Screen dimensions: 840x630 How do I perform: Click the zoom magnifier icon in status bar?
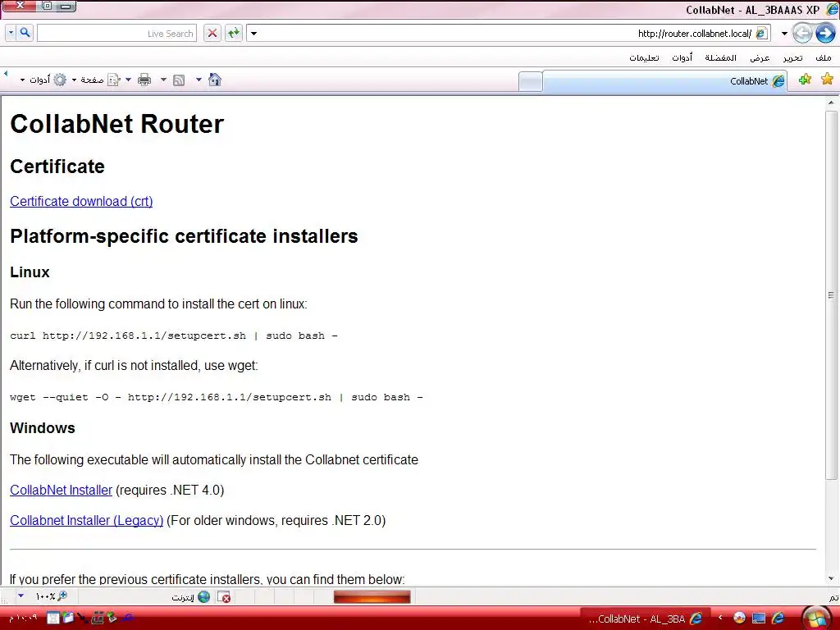tap(62, 596)
